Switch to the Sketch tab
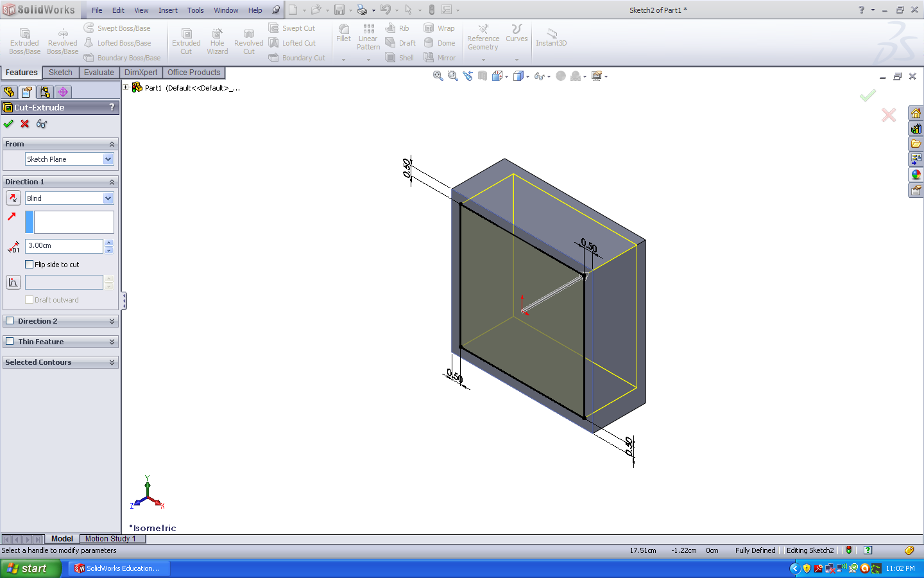This screenshot has height=578, width=924. [x=60, y=73]
